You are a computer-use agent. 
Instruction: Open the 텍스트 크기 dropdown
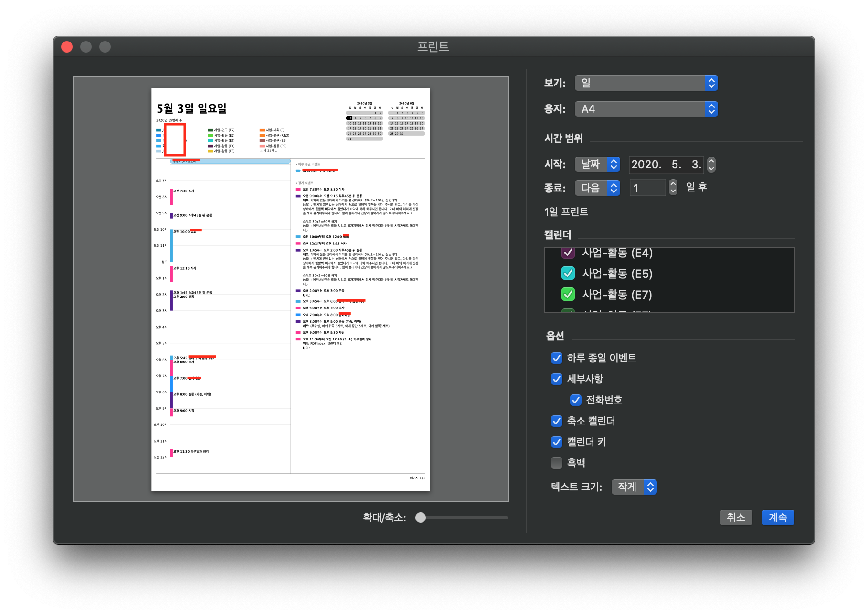click(x=634, y=487)
